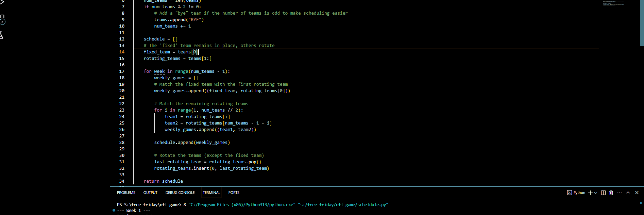Create a new terminal with the plus icon
644x215 pixels.
[590, 193]
